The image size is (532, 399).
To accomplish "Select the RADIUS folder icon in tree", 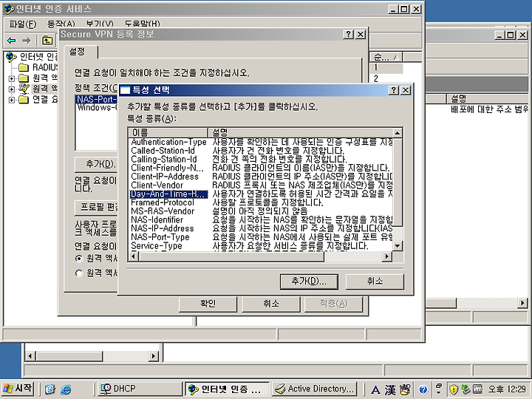I will 24,67.
